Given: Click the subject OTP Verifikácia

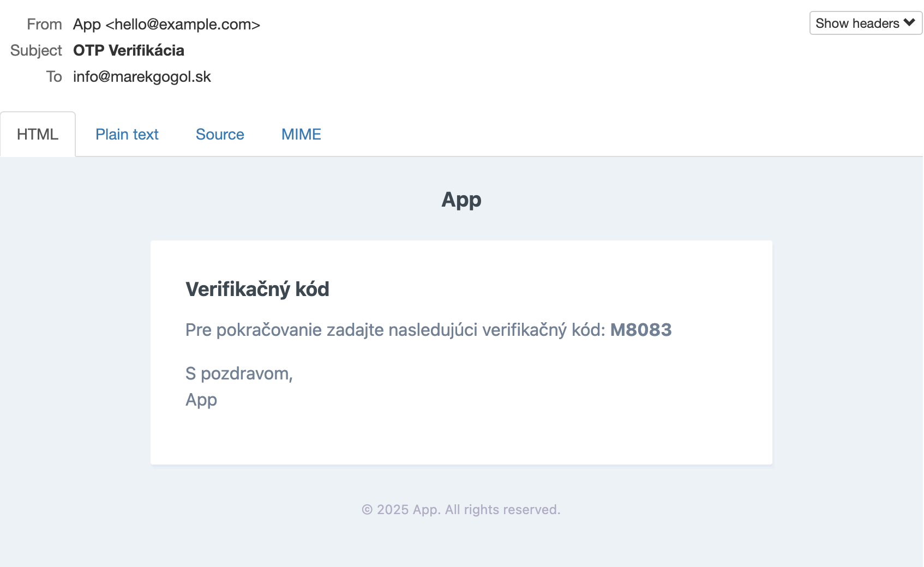Looking at the screenshot, I should 129,51.
